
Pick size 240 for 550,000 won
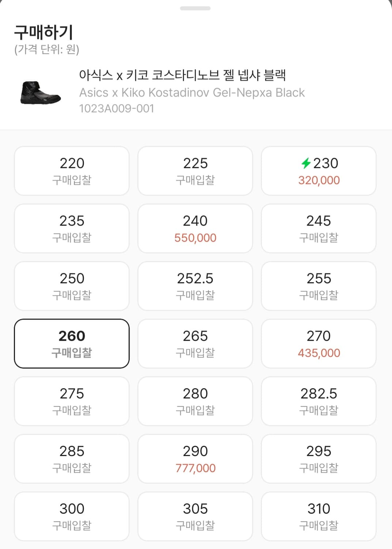[x=195, y=229]
